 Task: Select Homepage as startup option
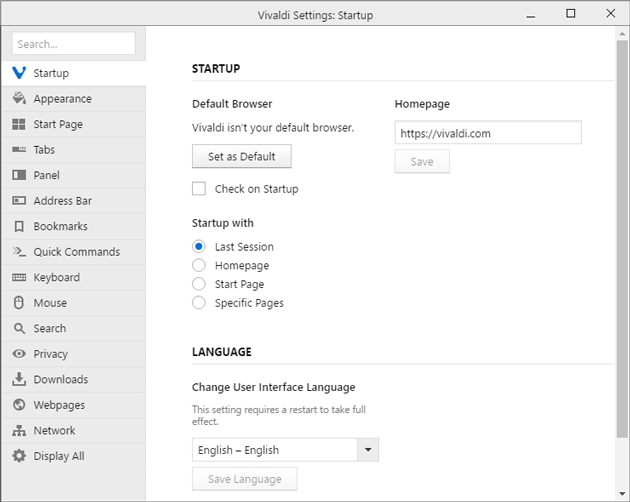(x=199, y=265)
